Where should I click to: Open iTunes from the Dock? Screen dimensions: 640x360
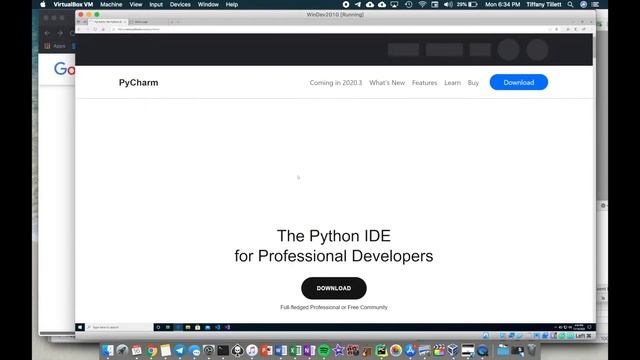click(x=252, y=350)
